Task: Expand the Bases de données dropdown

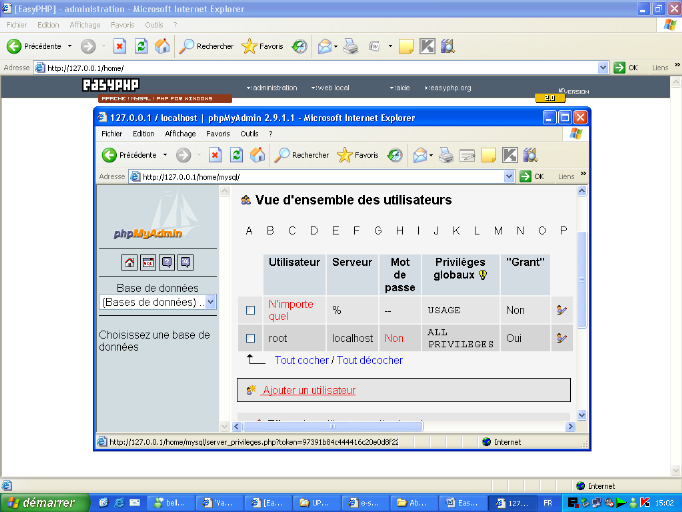Action: click(211, 301)
